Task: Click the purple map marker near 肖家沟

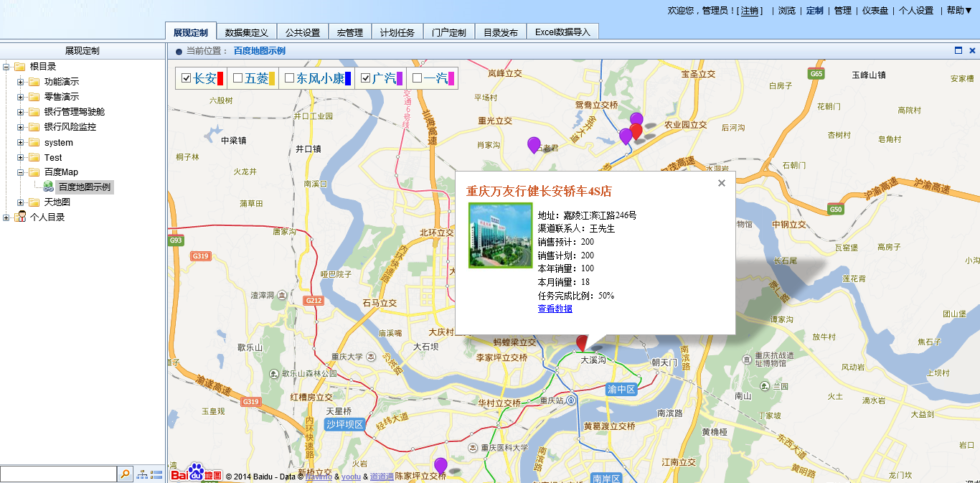Action: coord(534,145)
